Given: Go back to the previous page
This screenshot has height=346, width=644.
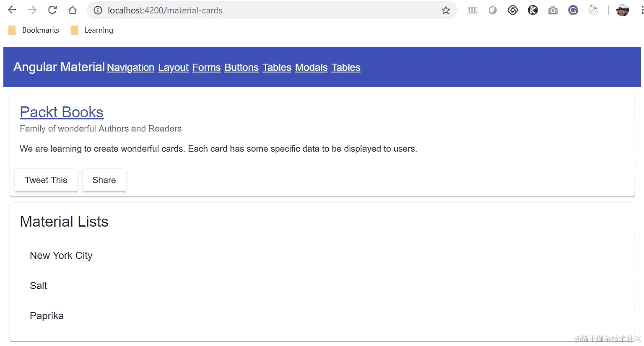Looking at the screenshot, I should (x=12, y=10).
